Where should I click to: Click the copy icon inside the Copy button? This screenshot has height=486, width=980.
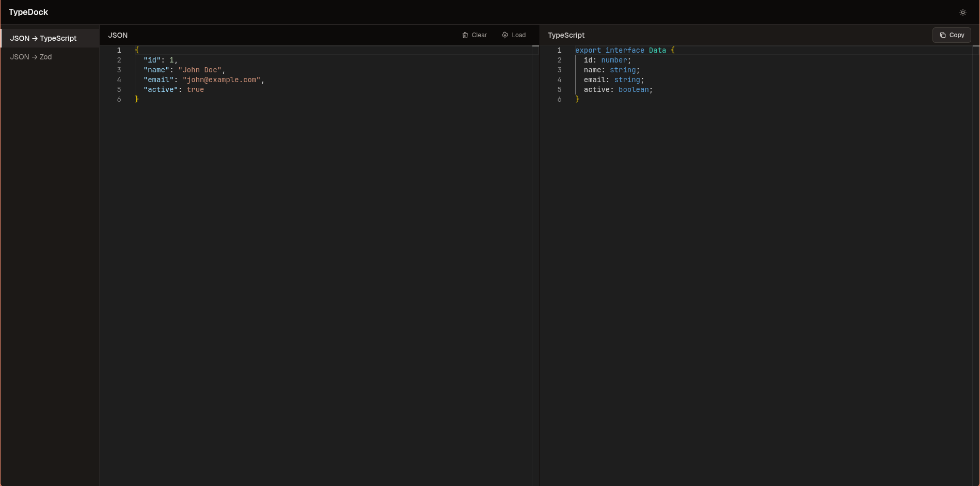(943, 35)
